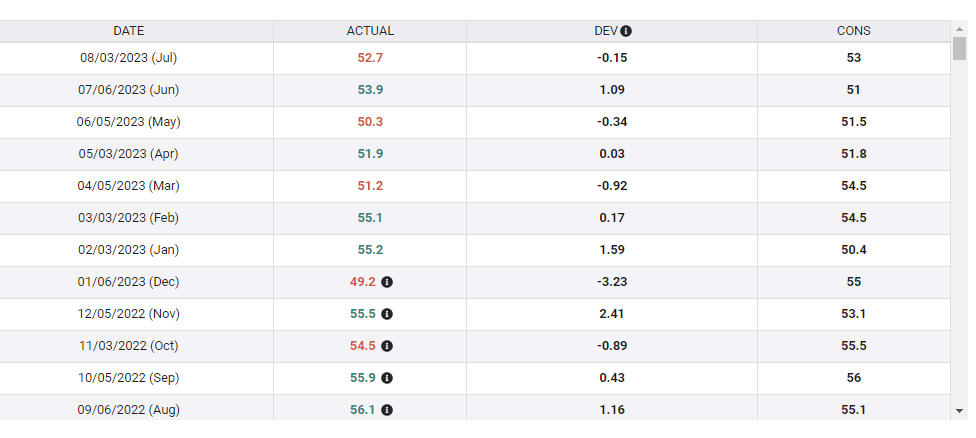
Task: Click the info icon next to DEV header
Action: [x=626, y=31]
